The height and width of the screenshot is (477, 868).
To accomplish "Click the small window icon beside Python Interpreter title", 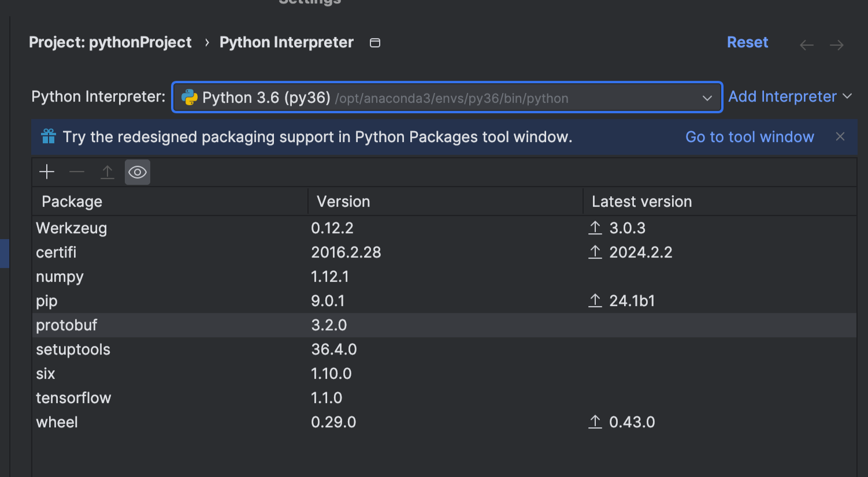I will tap(375, 43).
